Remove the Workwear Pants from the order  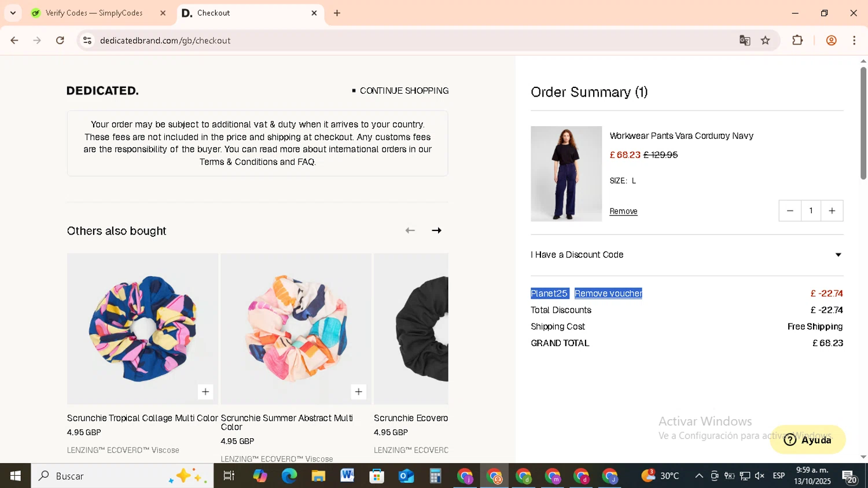coord(623,211)
